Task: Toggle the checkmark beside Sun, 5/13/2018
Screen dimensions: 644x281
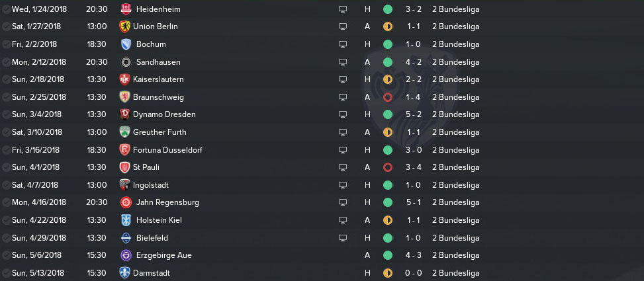Action: [6, 273]
